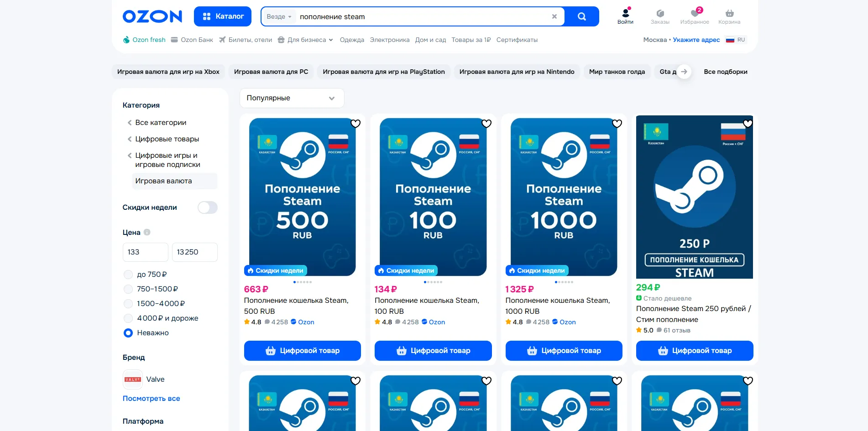
Task: Select the до 750 ₽ price option
Action: tap(128, 275)
